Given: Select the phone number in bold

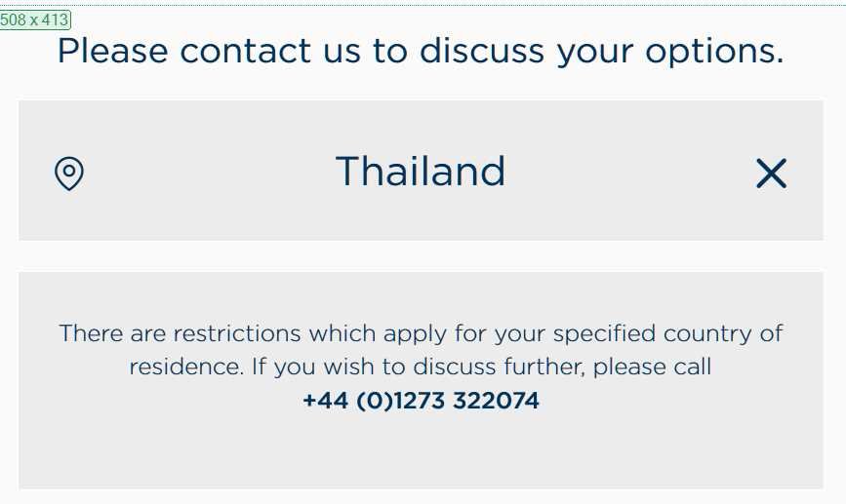Looking at the screenshot, I should pyautogui.click(x=421, y=401).
